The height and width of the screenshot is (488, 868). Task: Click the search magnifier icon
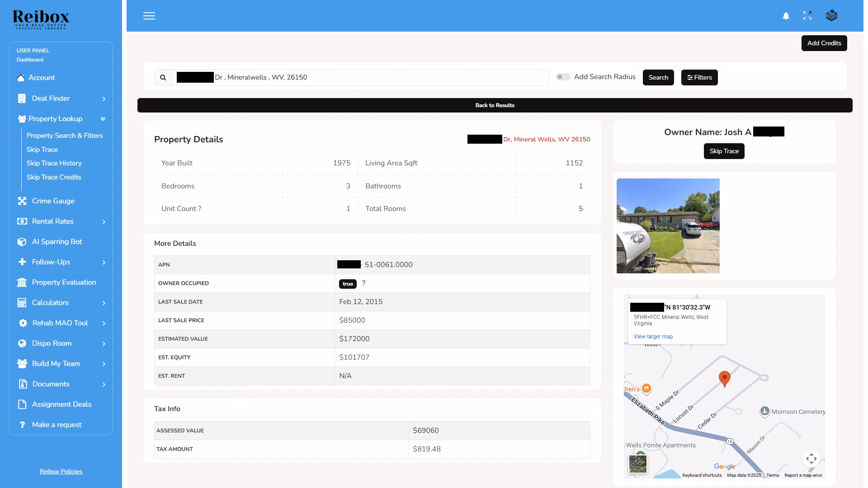click(x=163, y=77)
